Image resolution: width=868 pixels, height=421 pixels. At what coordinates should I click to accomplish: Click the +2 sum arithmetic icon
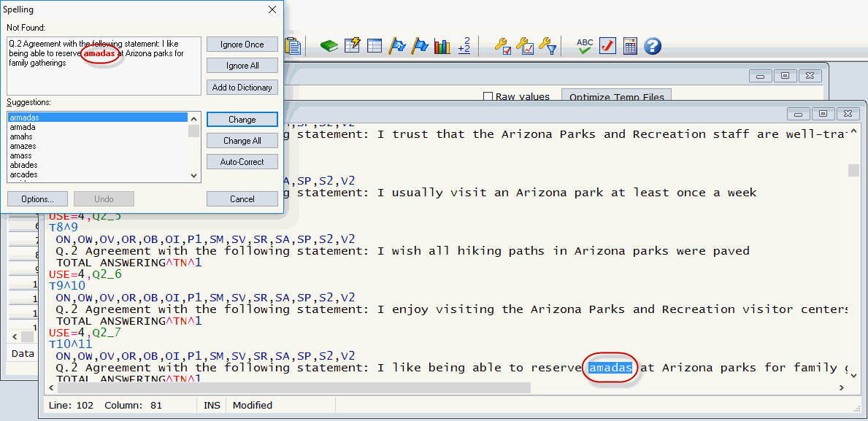[x=464, y=46]
